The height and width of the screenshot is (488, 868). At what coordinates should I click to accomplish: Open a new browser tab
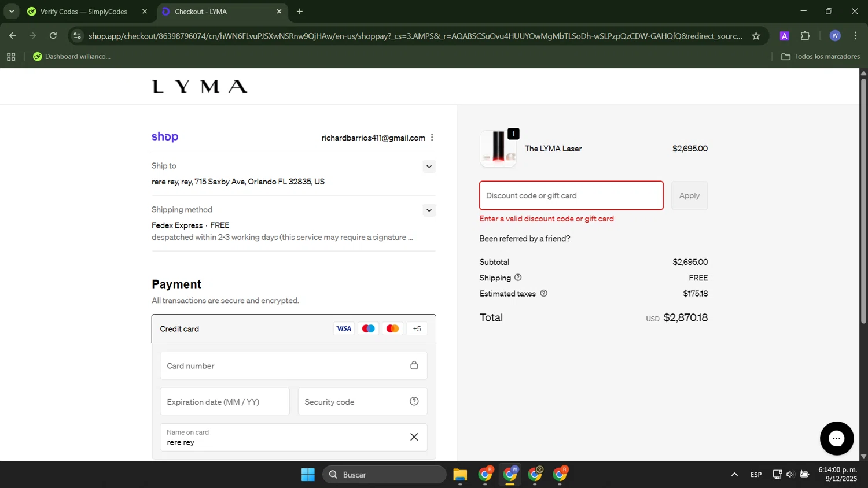click(x=300, y=12)
